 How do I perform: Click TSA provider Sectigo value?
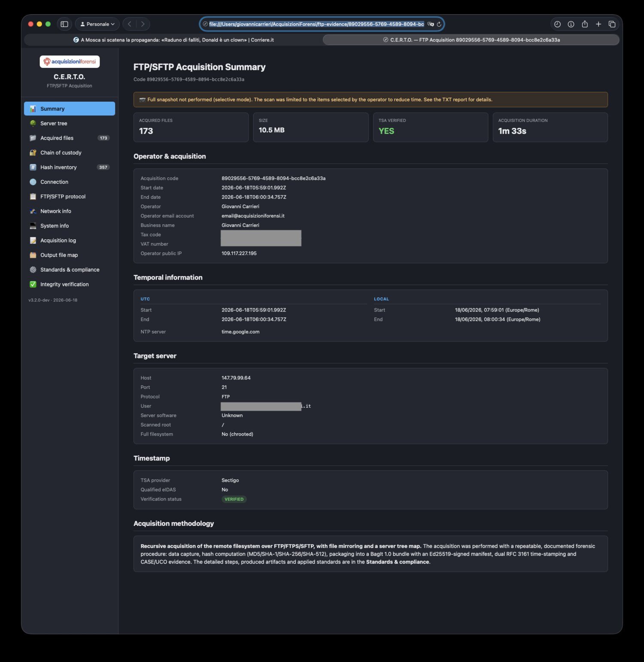[x=230, y=480]
